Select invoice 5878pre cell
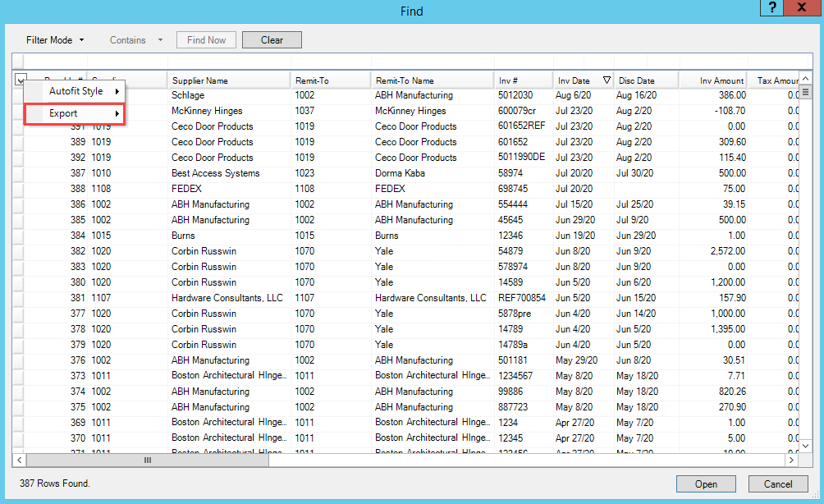 pos(524,314)
